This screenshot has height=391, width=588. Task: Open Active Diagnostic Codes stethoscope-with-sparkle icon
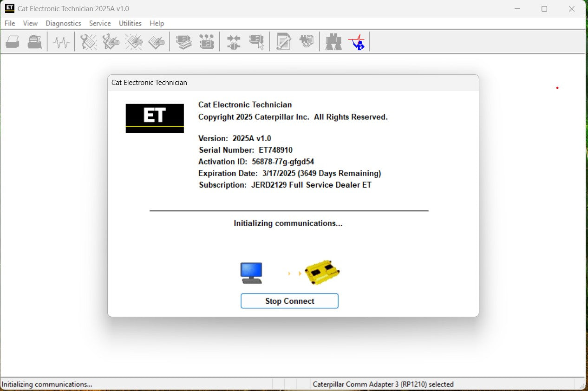[88, 42]
